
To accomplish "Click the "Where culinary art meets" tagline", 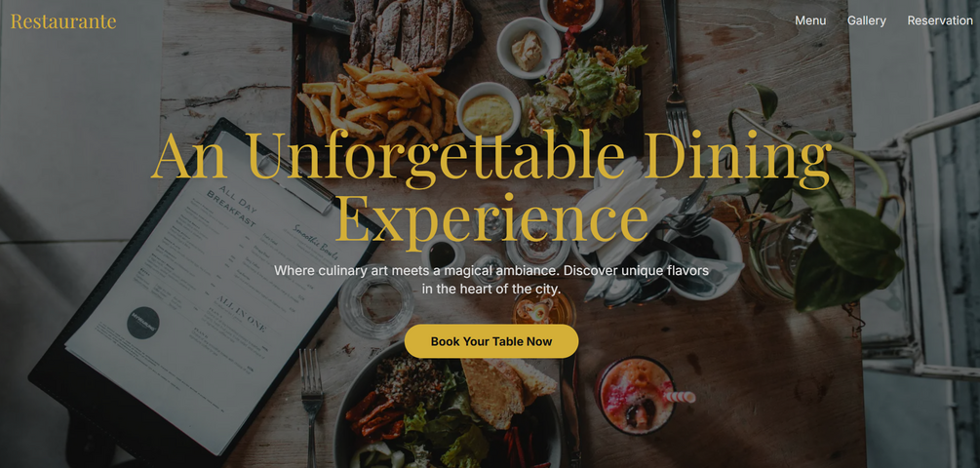I will point(491,280).
